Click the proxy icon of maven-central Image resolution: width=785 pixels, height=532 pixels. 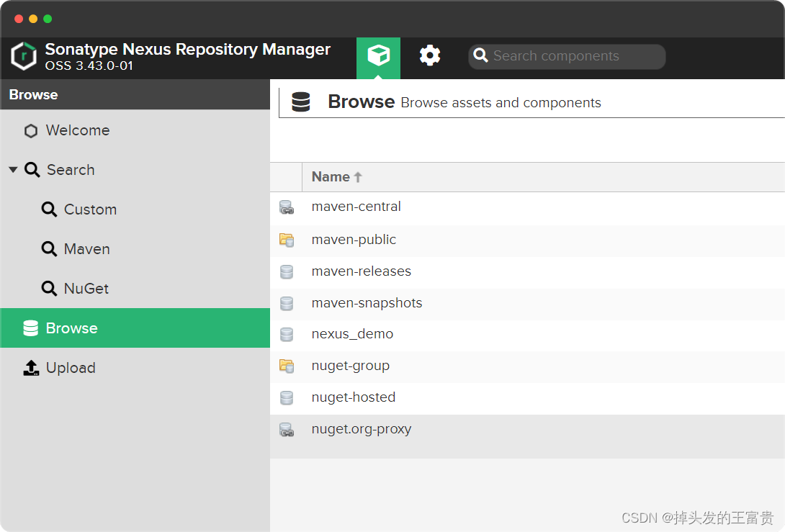click(287, 207)
